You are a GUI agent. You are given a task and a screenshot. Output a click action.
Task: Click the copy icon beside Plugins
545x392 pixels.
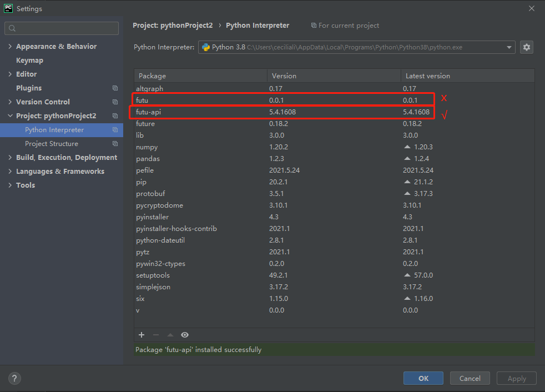(115, 88)
